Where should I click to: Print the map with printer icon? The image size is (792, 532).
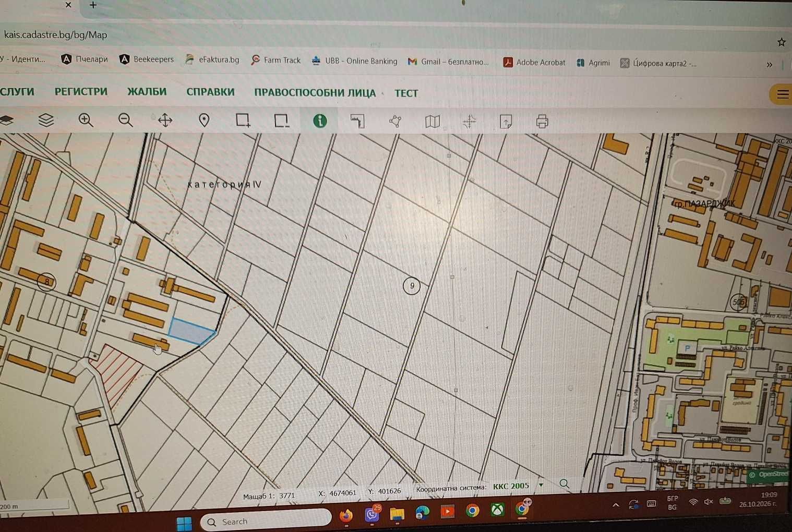[542, 122]
